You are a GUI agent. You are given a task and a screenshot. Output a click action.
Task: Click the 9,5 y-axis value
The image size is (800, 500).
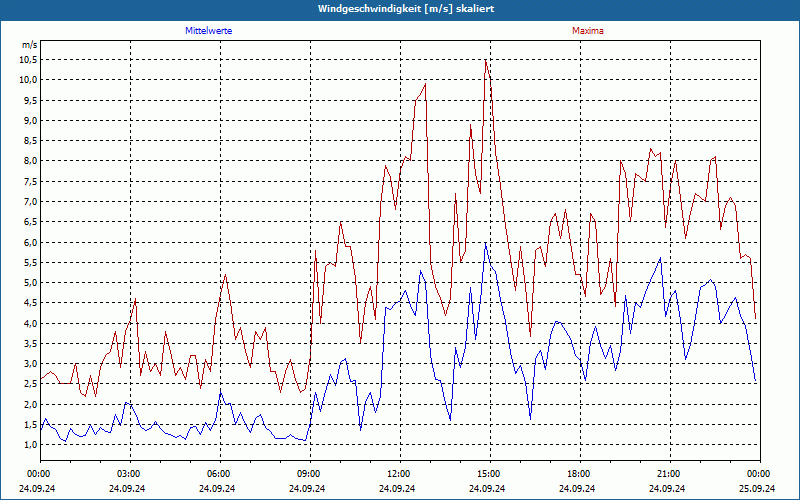click(31, 100)
